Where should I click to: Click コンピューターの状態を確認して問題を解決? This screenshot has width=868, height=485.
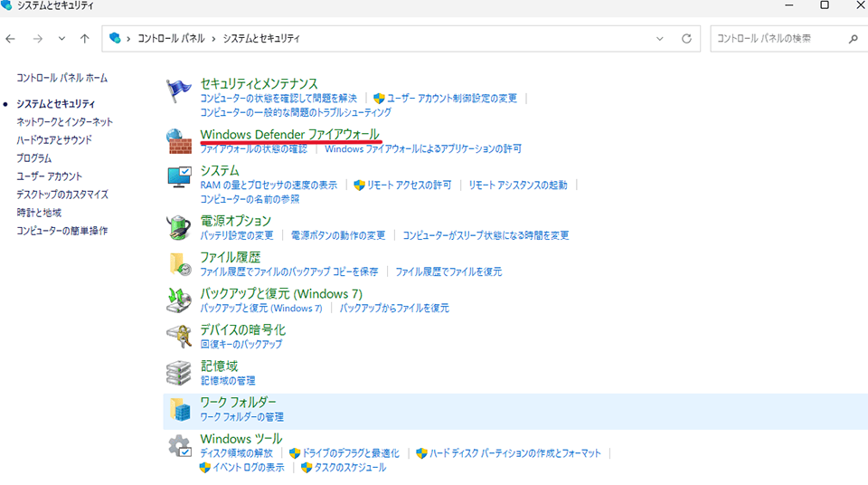coord(278,98)
